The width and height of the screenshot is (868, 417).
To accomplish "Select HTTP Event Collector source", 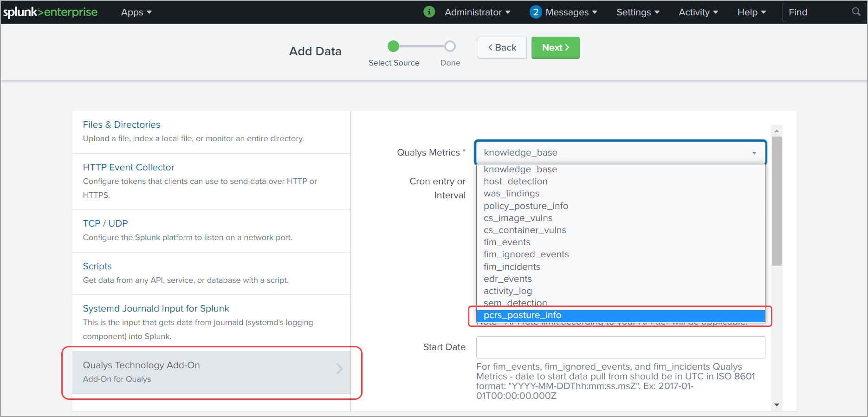I will pos(129,167).
